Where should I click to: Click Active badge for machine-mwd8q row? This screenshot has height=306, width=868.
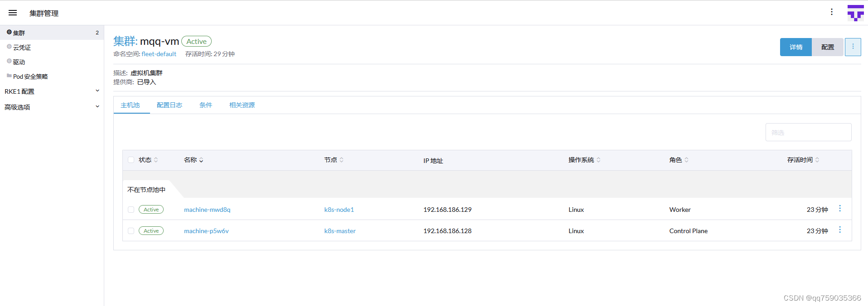[x=151, y=210]
